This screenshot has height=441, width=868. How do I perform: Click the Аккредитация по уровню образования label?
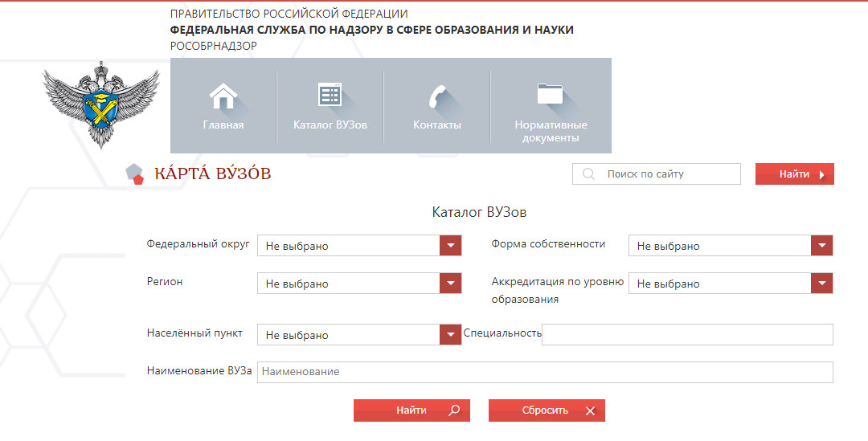pos(558,290)
